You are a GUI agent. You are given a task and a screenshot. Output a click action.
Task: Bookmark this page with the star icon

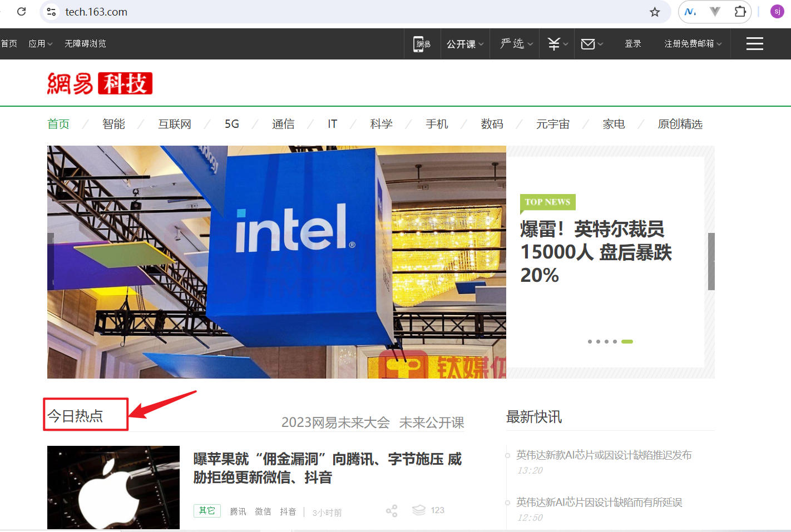655,12
